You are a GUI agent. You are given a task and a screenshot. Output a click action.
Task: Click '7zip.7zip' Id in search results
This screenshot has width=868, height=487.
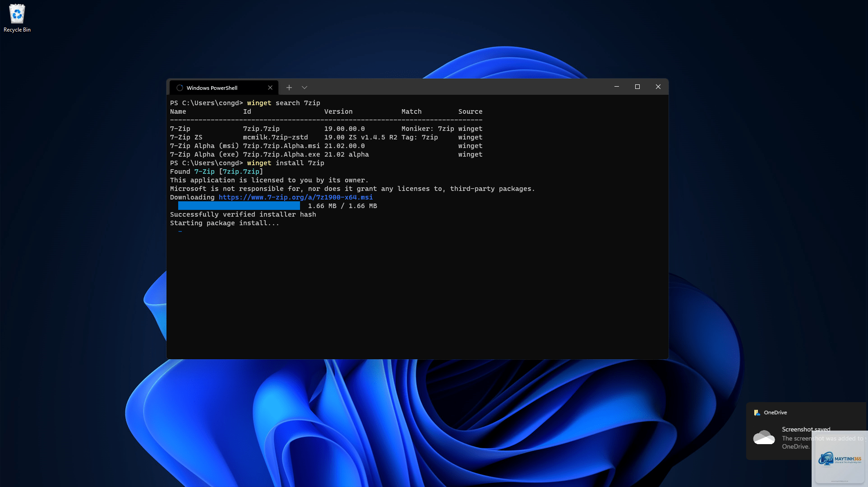tap(261, 129)
